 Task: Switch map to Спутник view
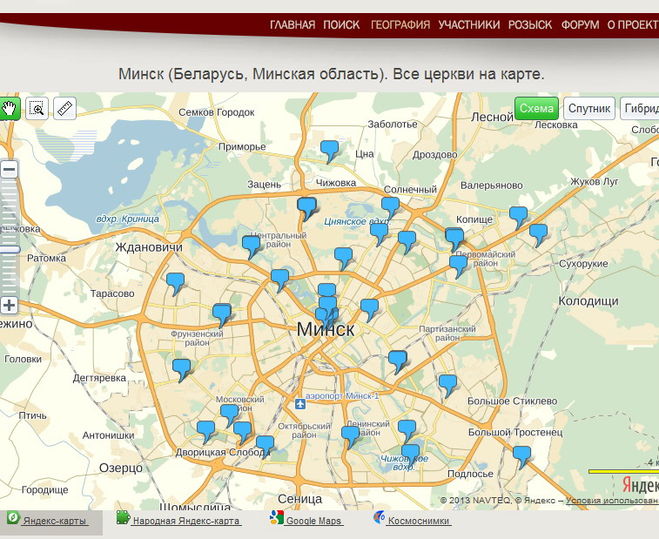[x=588, y=109]
